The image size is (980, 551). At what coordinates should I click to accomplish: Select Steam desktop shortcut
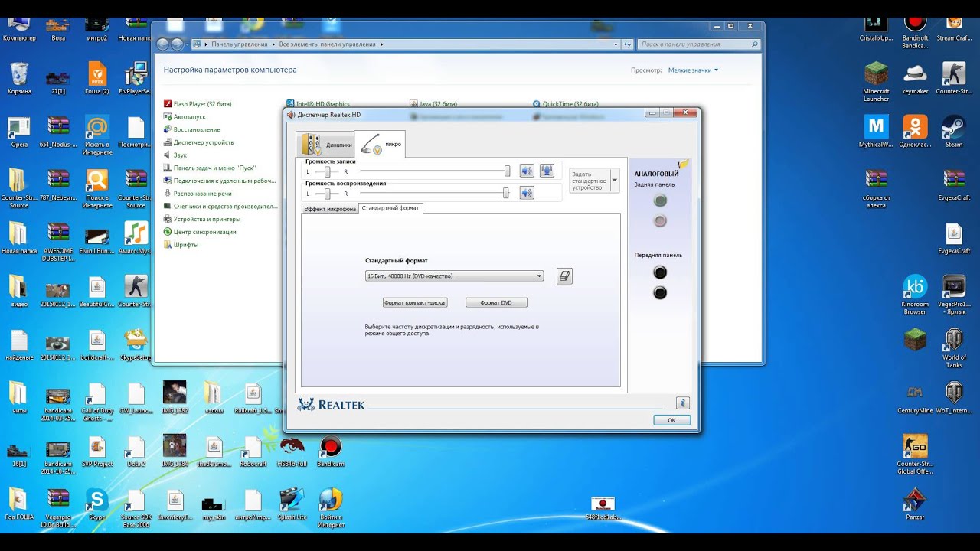coord(954,132)
